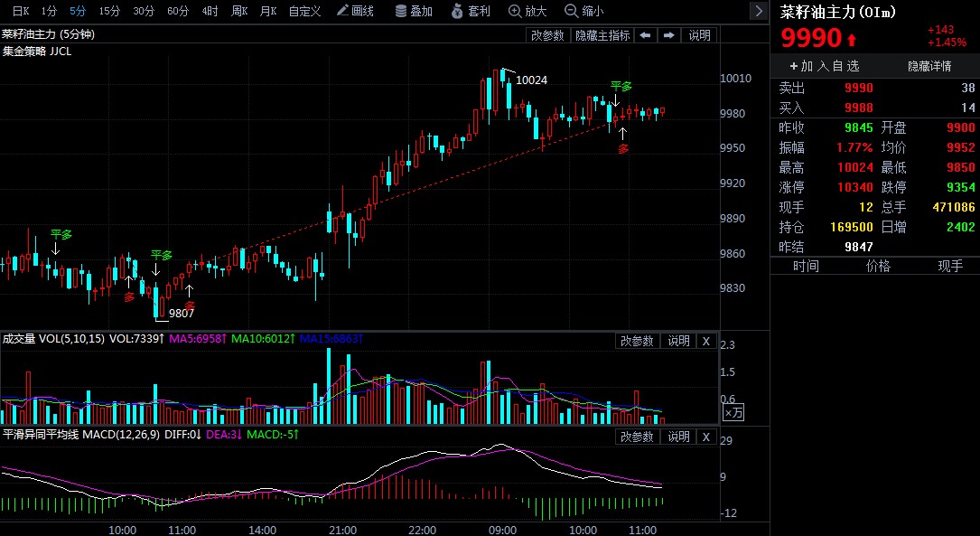Screen dimensions: 980x536
Task: Click the 菜籽油主力 (5分钟) chart title
Action: click(48, 34)
